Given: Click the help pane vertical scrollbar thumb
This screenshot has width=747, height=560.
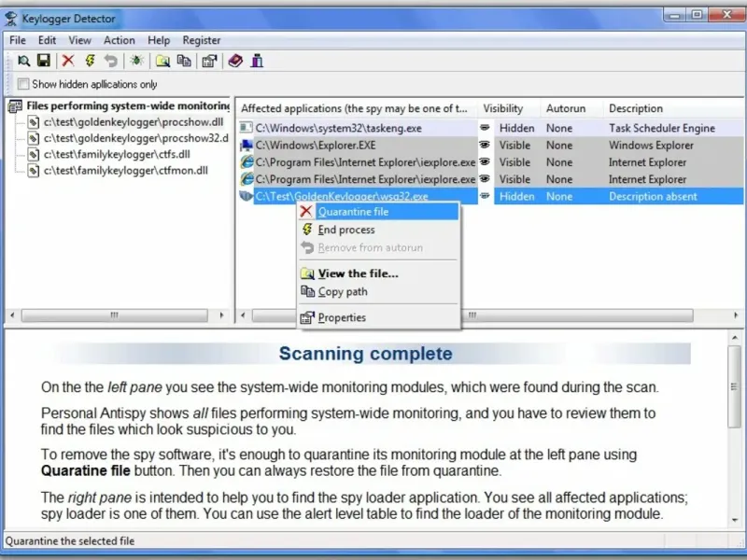Looking at the screenshot, I should [735, 386].
